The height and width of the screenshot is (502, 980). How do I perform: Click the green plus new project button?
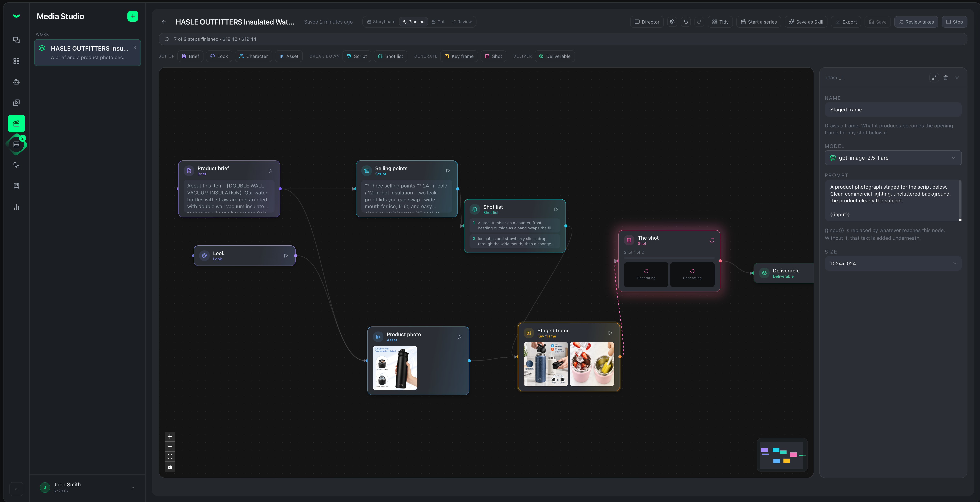point(132,16)
